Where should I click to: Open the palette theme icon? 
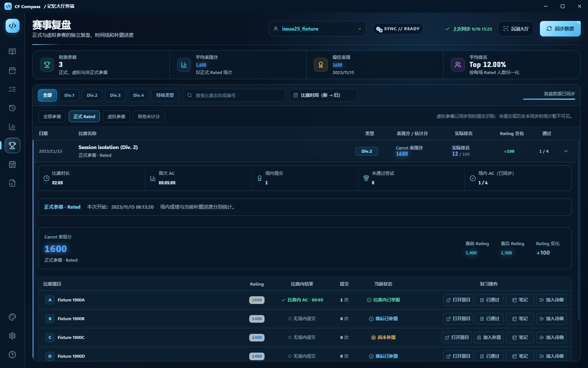click(x=12, y=317)
